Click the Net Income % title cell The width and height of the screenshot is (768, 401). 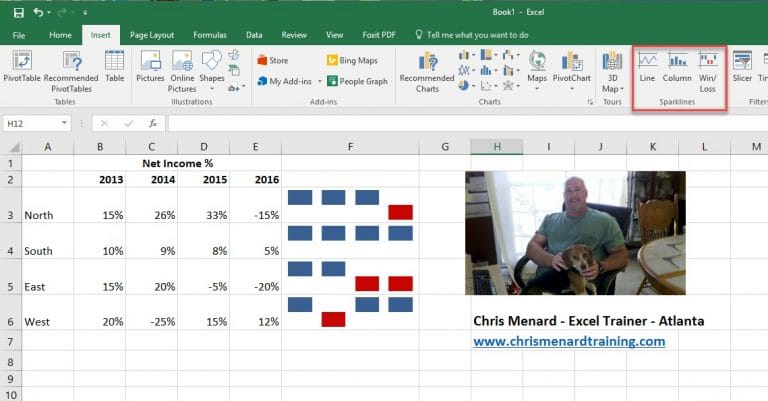pyautogui.click(x=177, y=163)
